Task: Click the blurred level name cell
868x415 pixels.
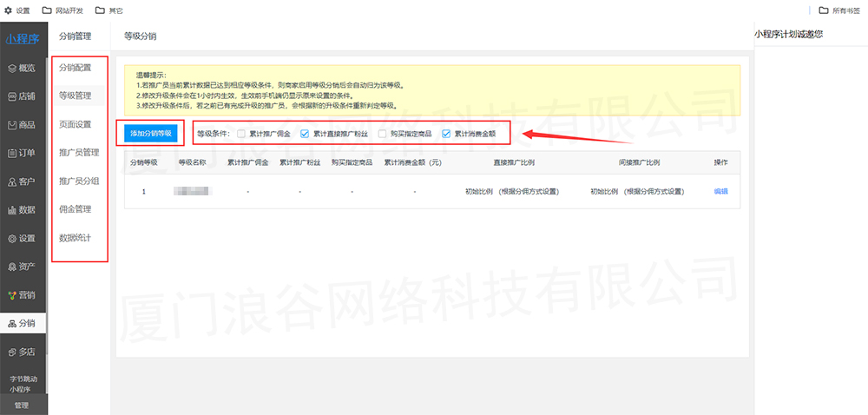Action: [192, 192]
